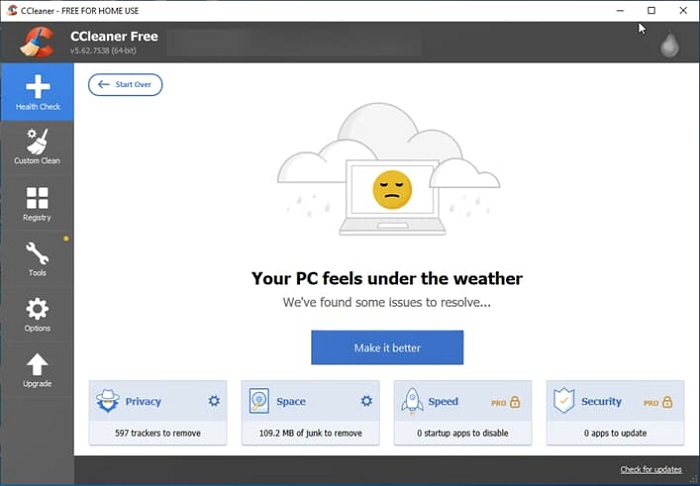Screen dimensions: 700x486
Task: Click the sad face laptop illustration
Action: 392,190
